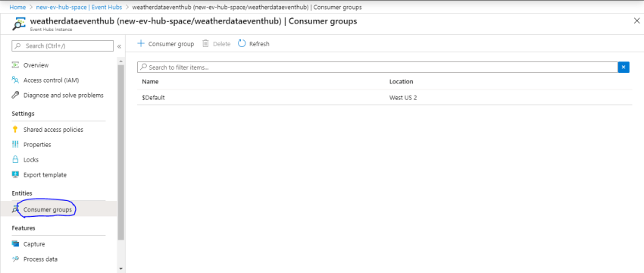Clear the filter with the blue X button

624,67
